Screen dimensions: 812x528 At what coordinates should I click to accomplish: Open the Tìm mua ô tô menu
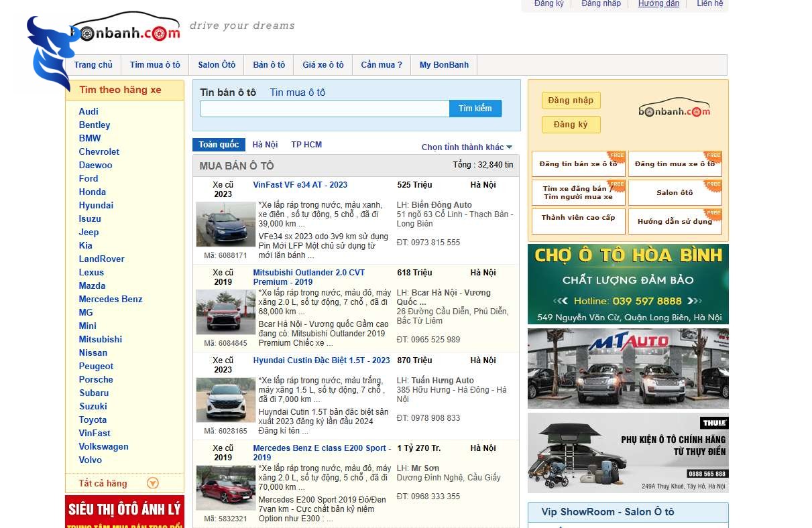point(155,65)
